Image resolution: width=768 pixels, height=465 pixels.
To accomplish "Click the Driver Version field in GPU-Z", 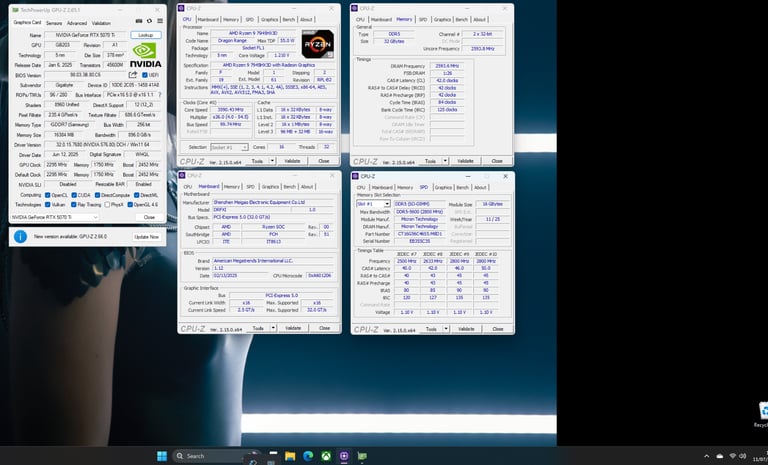I will 102,145.
